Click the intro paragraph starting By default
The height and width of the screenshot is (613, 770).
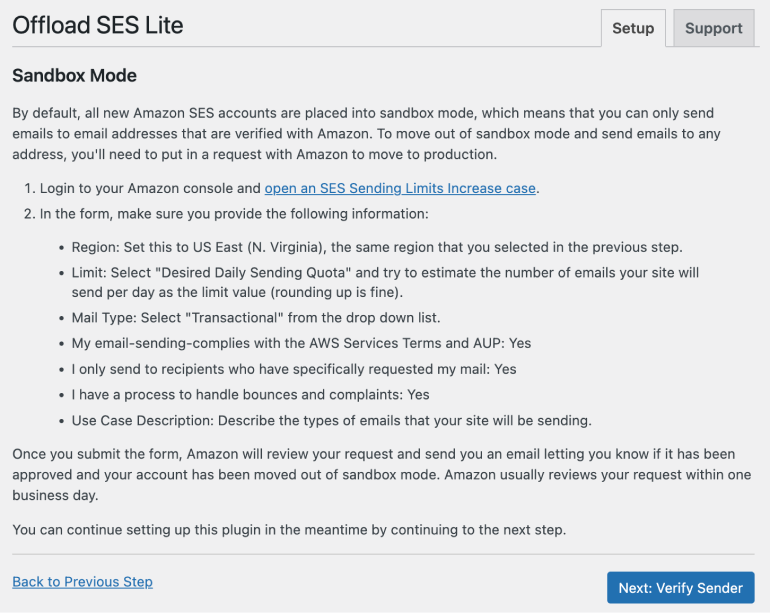click(x=366, y=134)
